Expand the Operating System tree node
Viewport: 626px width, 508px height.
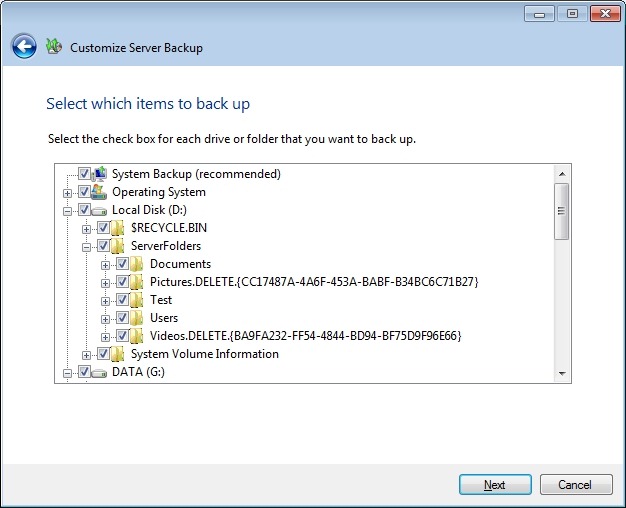[x=68, y=192]
